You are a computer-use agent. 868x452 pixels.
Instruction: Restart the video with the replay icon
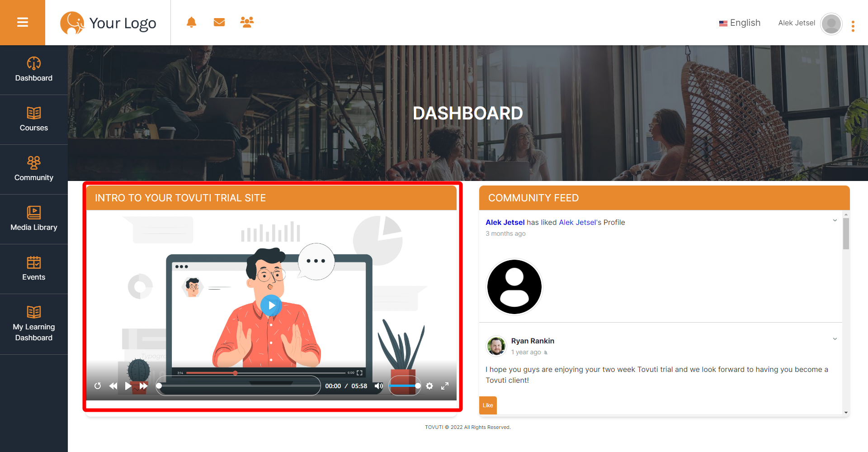[x=98, y=386]
